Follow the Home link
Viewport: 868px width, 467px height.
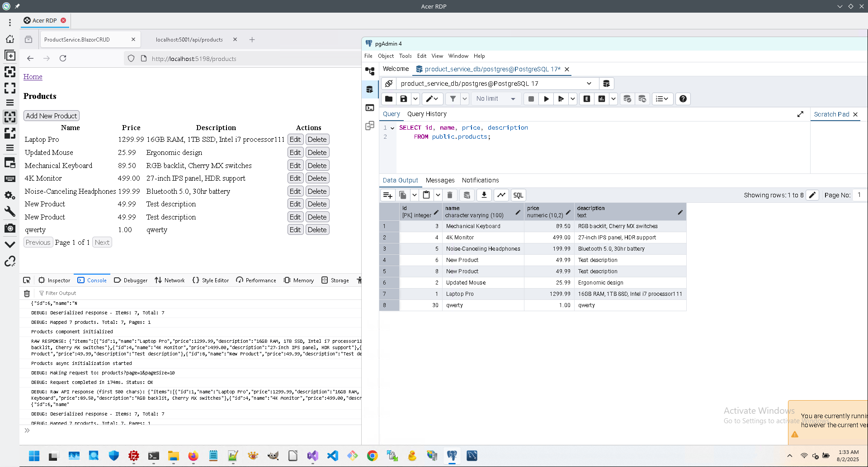point(33,77)
